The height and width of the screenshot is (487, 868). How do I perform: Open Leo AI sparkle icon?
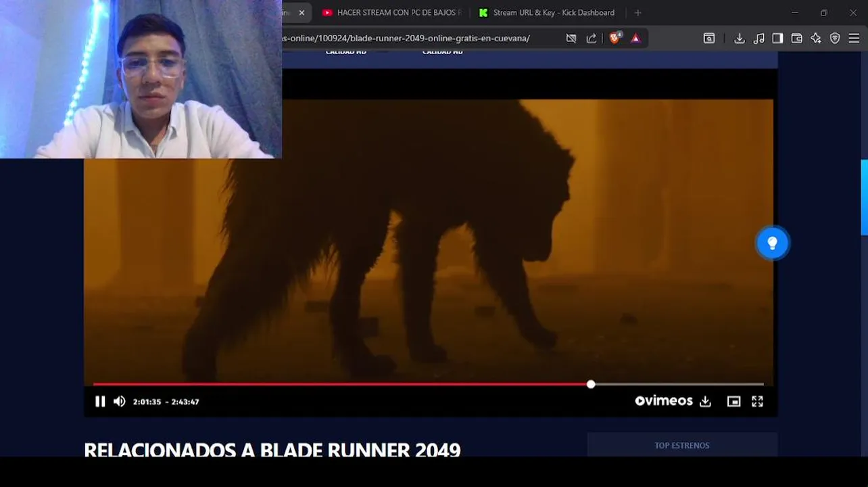(x=816, y=39)
